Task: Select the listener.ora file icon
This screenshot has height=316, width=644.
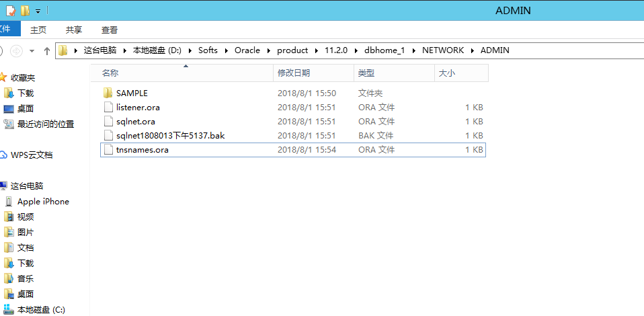Action: point(108,108)
